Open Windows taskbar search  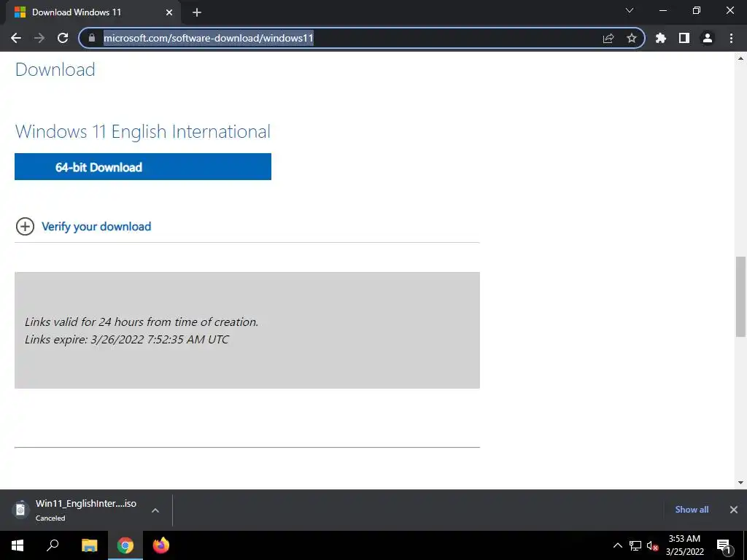tap(53, 545)
